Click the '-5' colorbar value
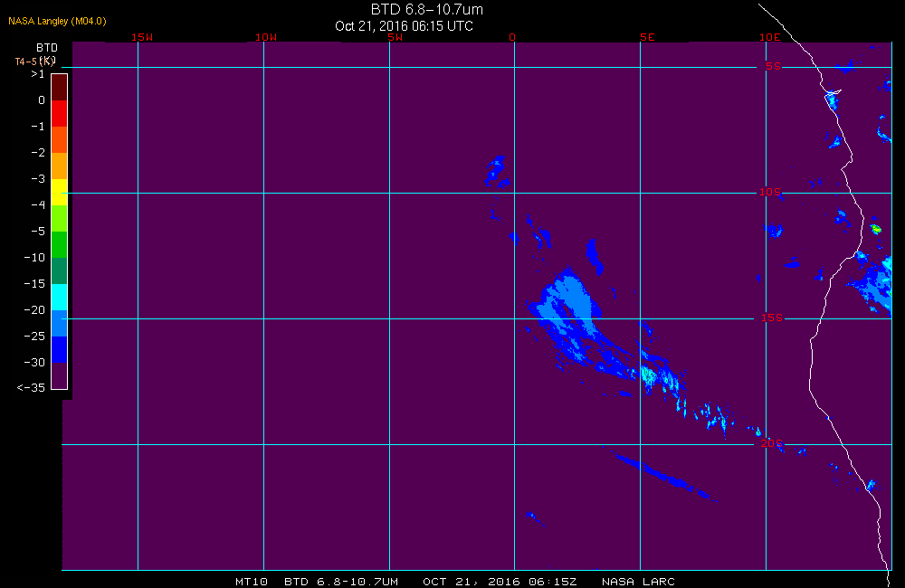The width and height of the screenshot is (905, 588). (x=37, y=232)
